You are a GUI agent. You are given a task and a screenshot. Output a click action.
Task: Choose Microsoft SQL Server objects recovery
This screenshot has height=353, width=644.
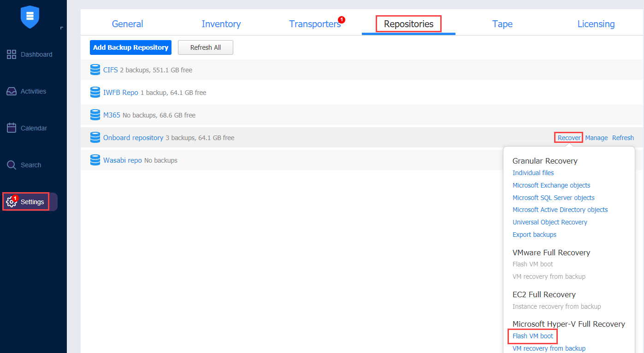(x=554, y=198)
